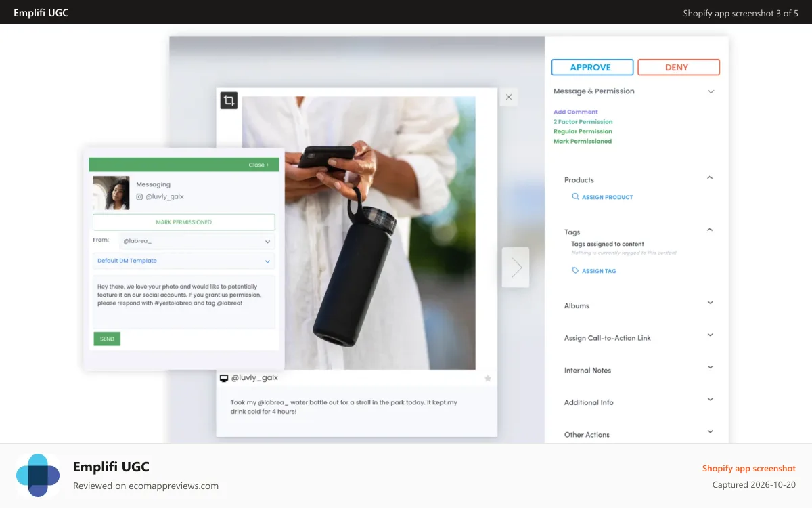Open the From @labrea_ dropdown
The width and height of the screenshot is (812, 508).
click(x=196, y=241)
